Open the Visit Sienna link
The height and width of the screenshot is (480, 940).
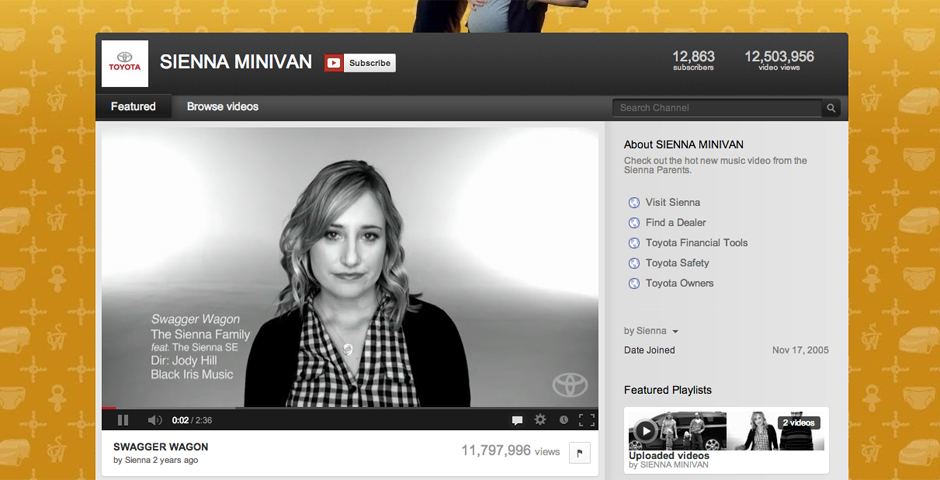click(x=673, y=203)
